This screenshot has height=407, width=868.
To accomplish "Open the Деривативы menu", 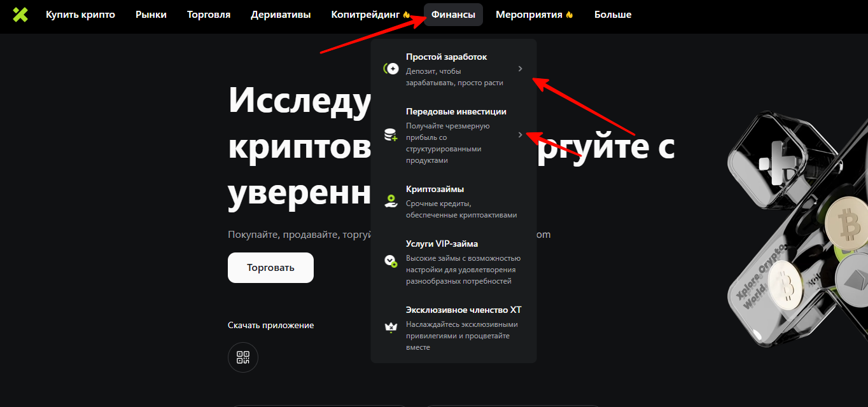I will 281,15.
